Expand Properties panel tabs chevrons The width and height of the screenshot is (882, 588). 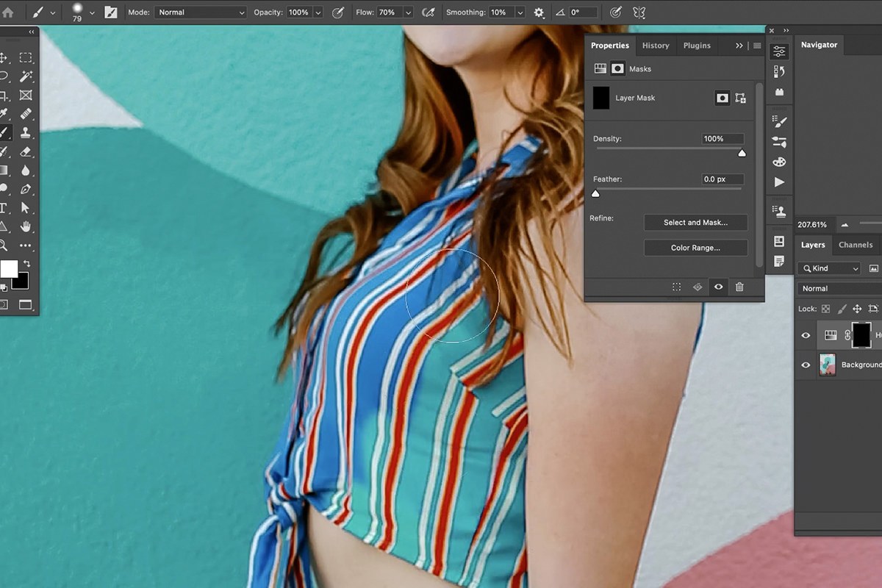pyautogui.click(x=739, y=46)
